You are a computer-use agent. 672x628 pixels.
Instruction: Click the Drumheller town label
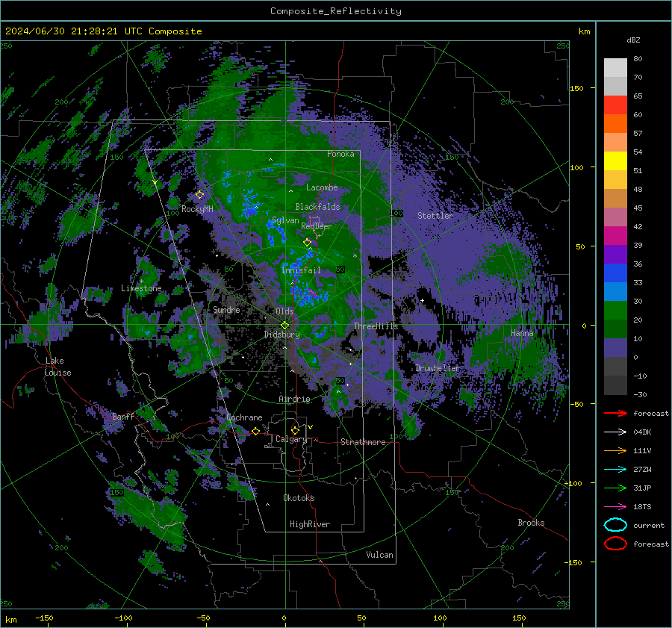pos(437,368)
